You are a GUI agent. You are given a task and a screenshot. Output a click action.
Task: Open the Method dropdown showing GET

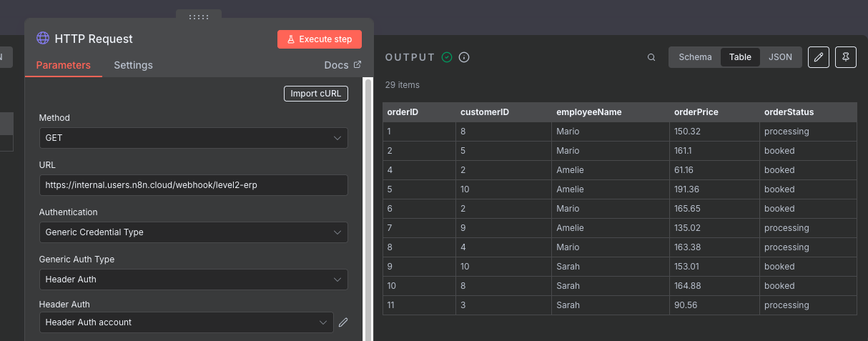point(193,138)
